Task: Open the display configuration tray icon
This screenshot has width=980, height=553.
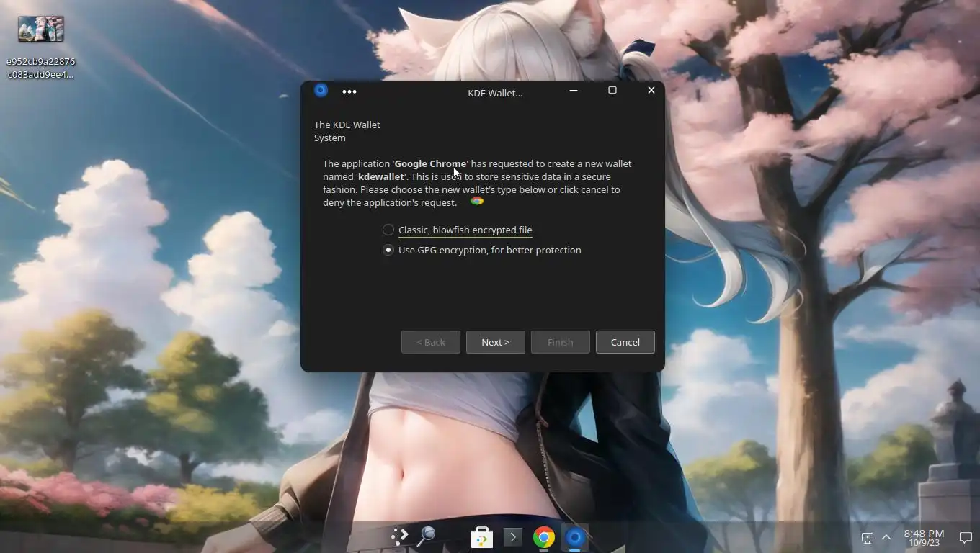Action: 868,538
